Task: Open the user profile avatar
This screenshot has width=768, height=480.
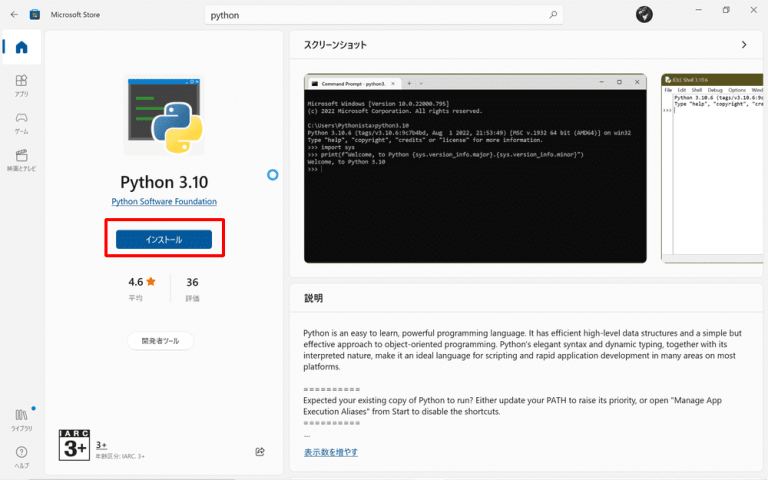Action: pyautogui.click(x=645, y=14)
